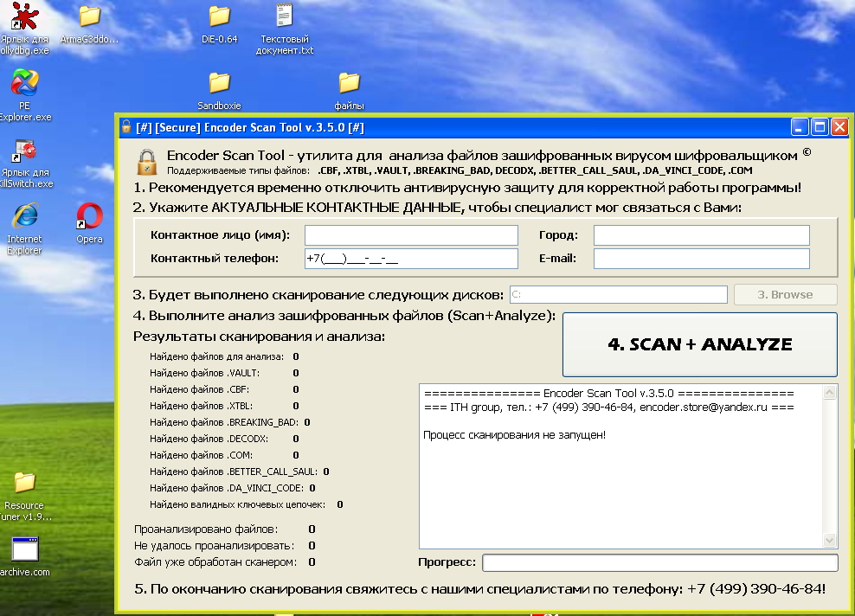
Task: Open the DiE-0.64 folder
Action: [219, 16]
